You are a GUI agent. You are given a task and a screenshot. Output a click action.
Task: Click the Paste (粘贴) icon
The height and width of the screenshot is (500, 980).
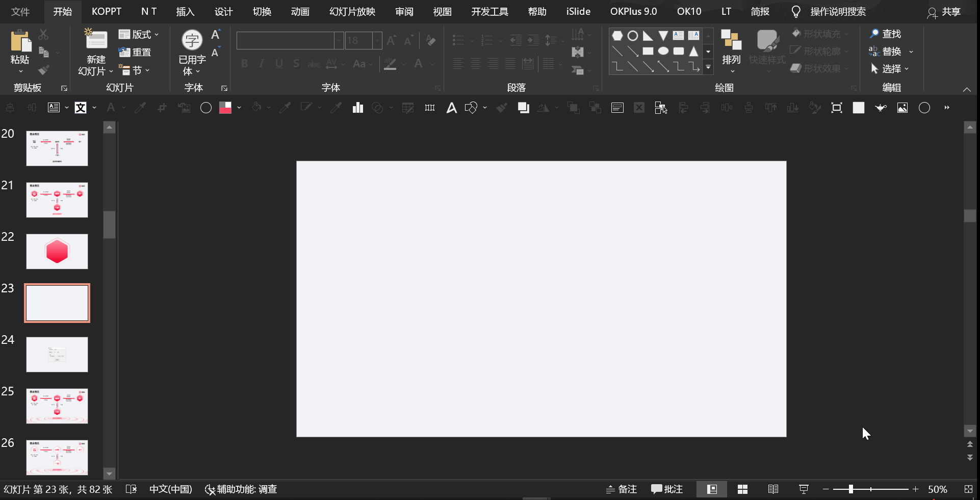tap(20, 41)
